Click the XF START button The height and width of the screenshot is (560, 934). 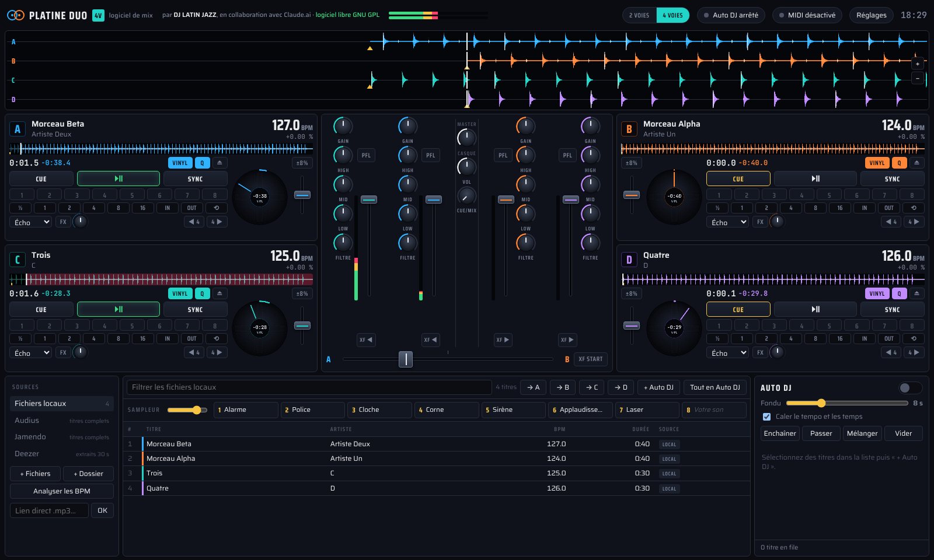590,359
